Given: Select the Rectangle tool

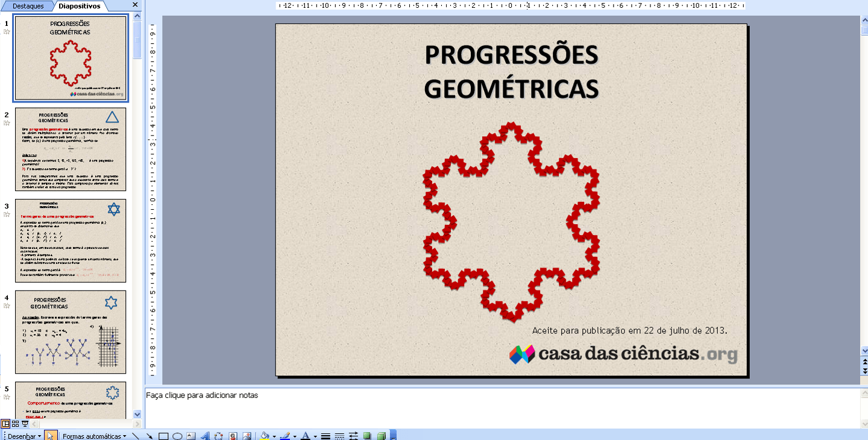Looking at the screenshot, I should (163, 436).
